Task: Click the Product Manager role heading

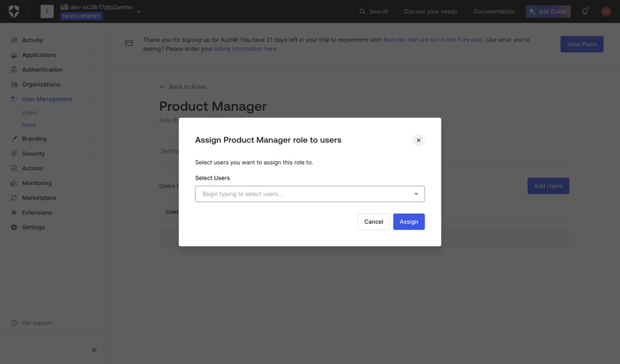Action: pyautogui.click(x=212, y=106)
